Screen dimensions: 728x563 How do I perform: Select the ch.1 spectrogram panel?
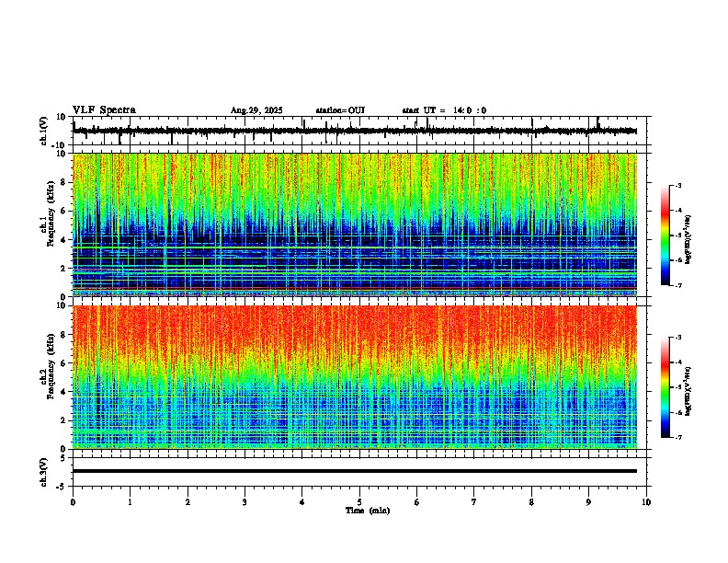[x=355, y=224]
